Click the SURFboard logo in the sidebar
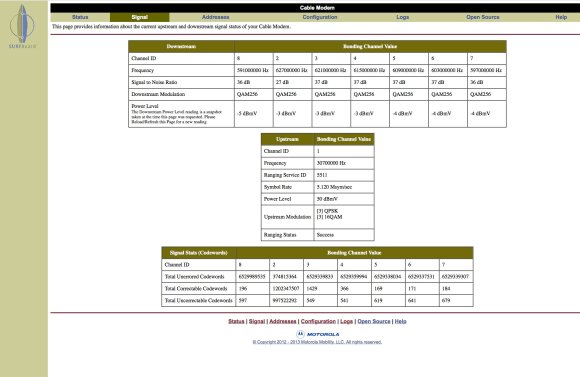This screenshot has height=377, width=580. tap(23, 26)
